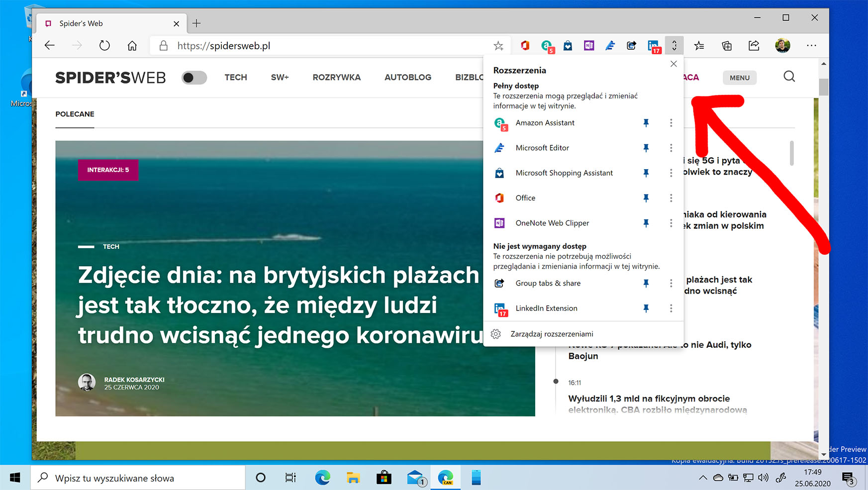
Task: Click LinkedIn Extension toolbar icon
Action: tap(654, 47)
